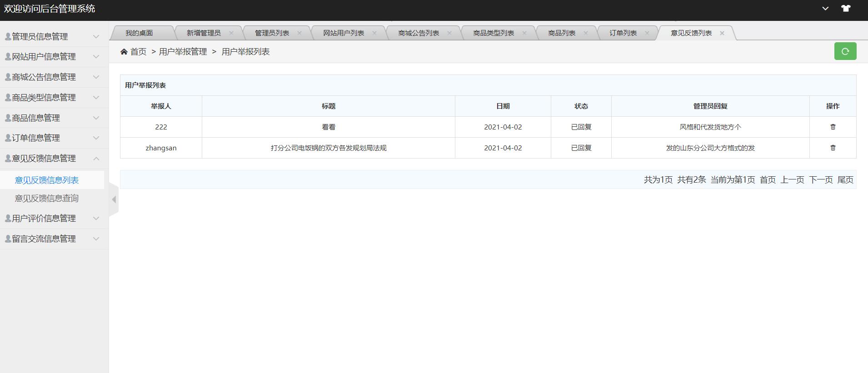Select reply text 风格和代发货地方个
This screenshot has height=373, width=868.
click(710, 127)
